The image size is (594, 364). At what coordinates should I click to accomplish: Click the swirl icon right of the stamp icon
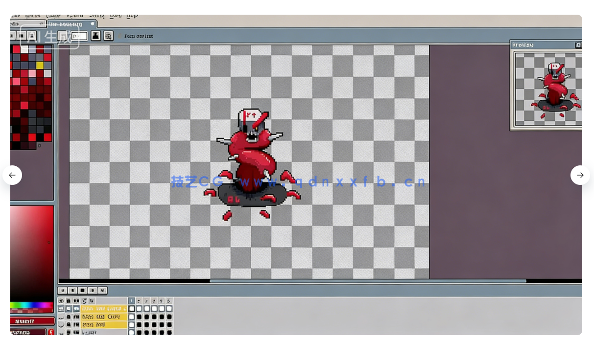[108, 36]
